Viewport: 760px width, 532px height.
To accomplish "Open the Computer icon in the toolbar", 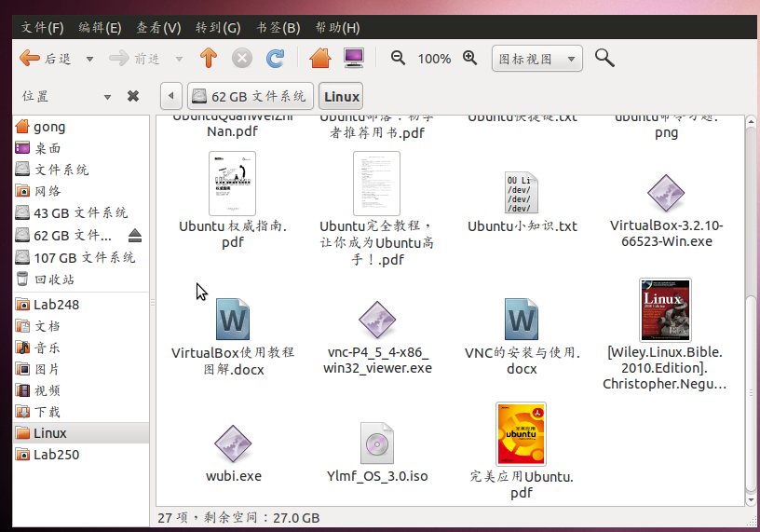I will coord(354,58).
